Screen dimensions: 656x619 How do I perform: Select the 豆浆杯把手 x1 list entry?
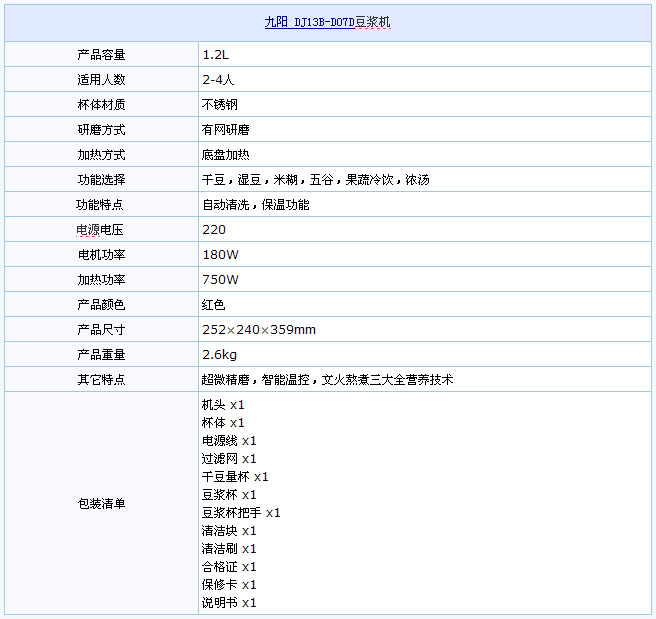pyautogui.click(x=241, y=513)
